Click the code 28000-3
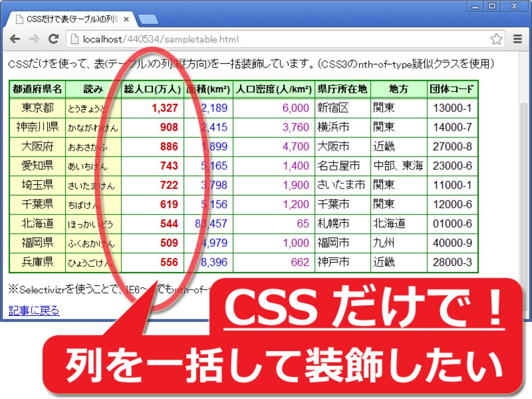Image resolution: width=532 pixels, height=399 pixels. click(453, 262)
